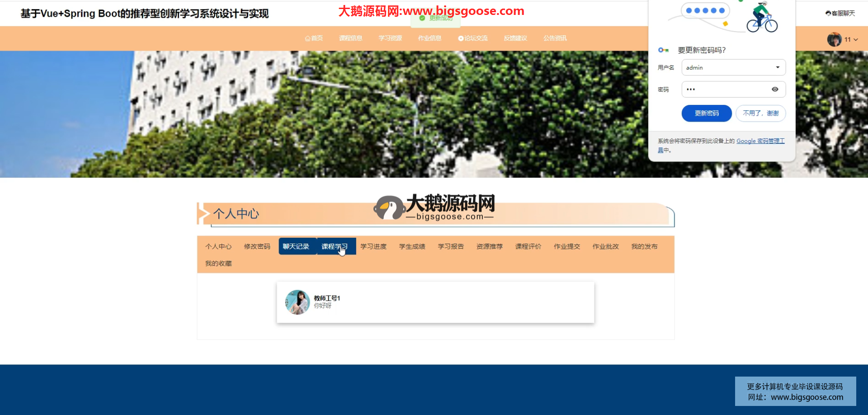Screen dimensions: 868x415
Task: Open the 我的收藏 tab
Action: tap(218, 264)
